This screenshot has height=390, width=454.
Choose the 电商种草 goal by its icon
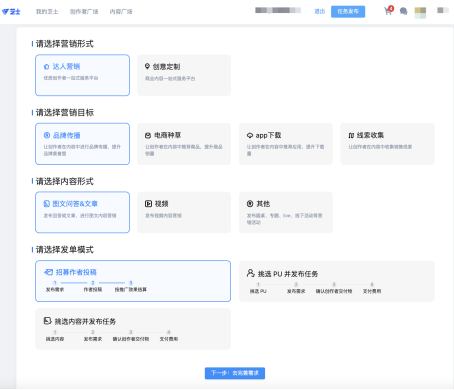[148, 135]
